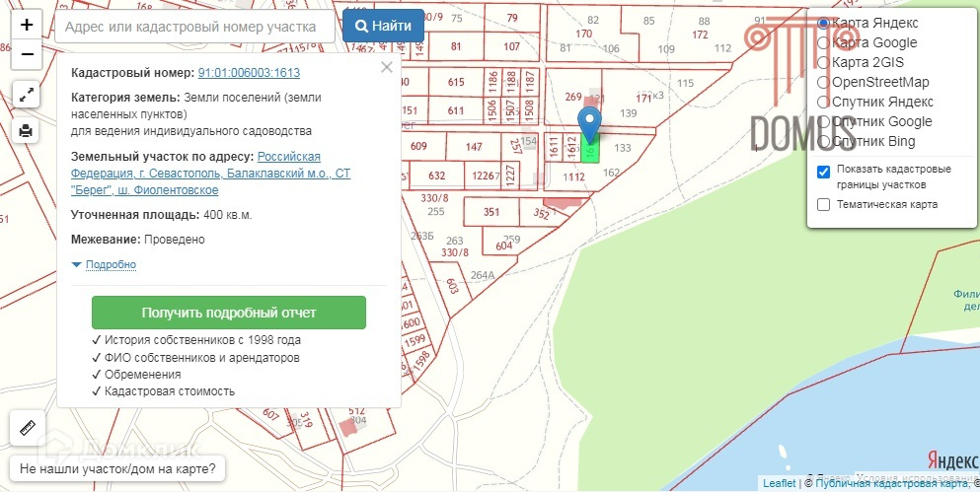The image size is (980, 492).
Task: Click parcel 1599 on the map
Action: (x=415, y=341)
